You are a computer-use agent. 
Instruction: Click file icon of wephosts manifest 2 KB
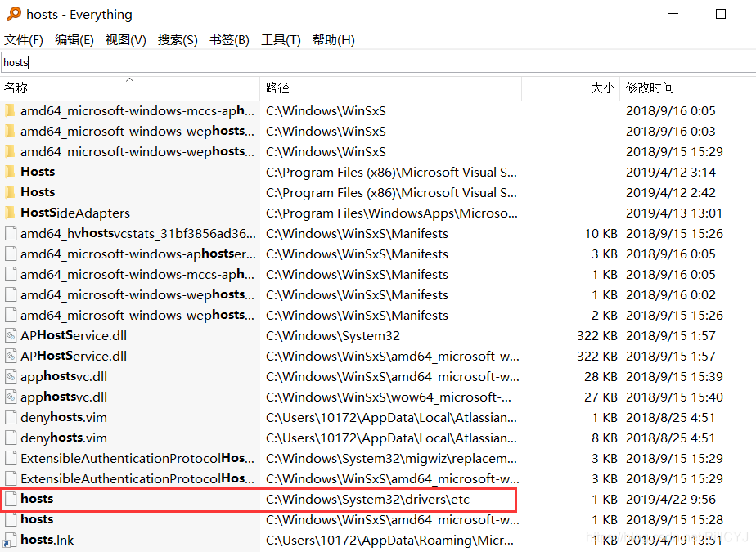pyautogui.click(x=10, y=316)
